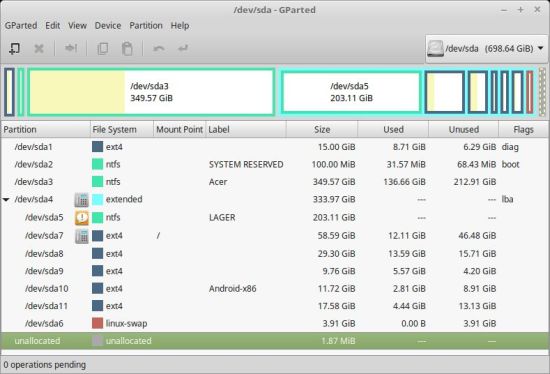Viewport: 550px width, 374px height.
Task: Click the Undo last operation icon
Action: pos(159,48)
